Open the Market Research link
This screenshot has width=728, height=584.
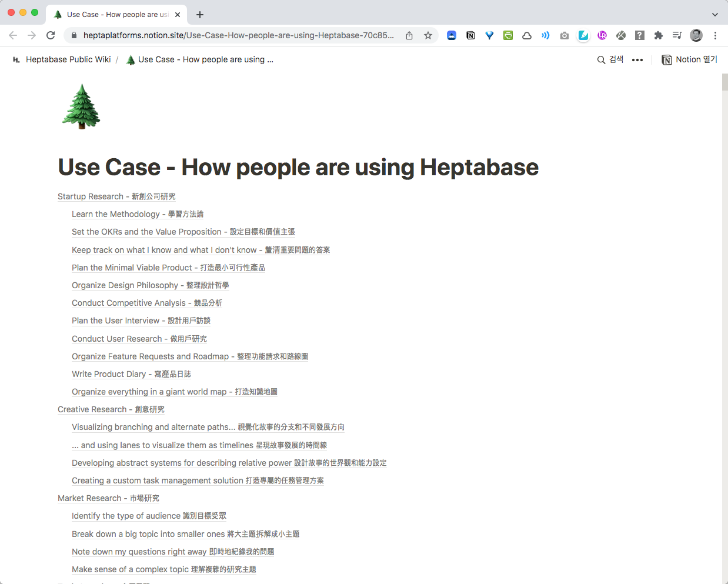pyautogui.click(x=108, y=498)
